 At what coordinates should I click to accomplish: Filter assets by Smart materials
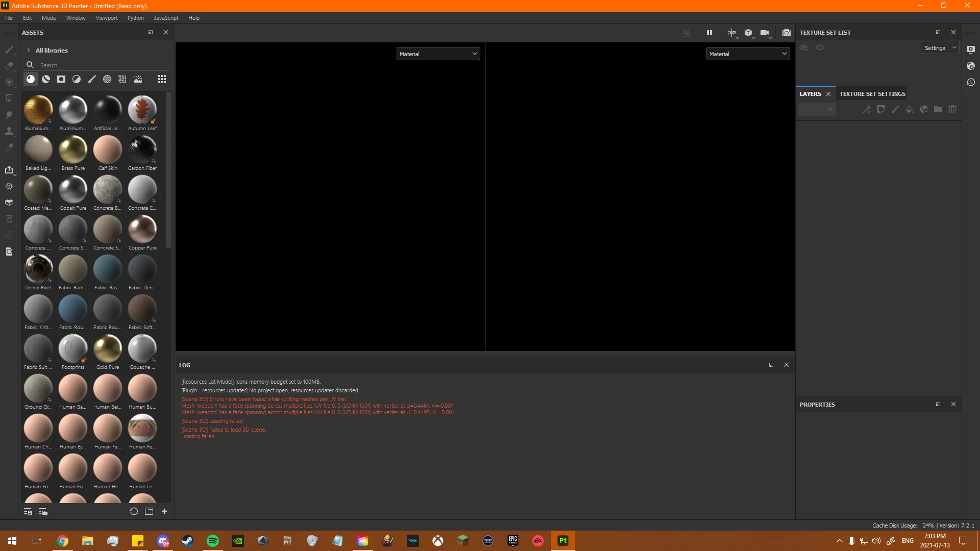[x=46, y=79]
